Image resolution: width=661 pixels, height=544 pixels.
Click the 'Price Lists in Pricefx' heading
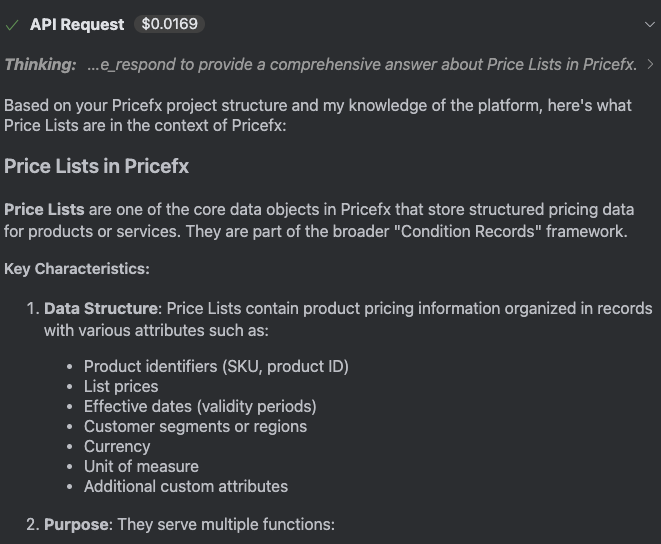(x=96, y=166)
